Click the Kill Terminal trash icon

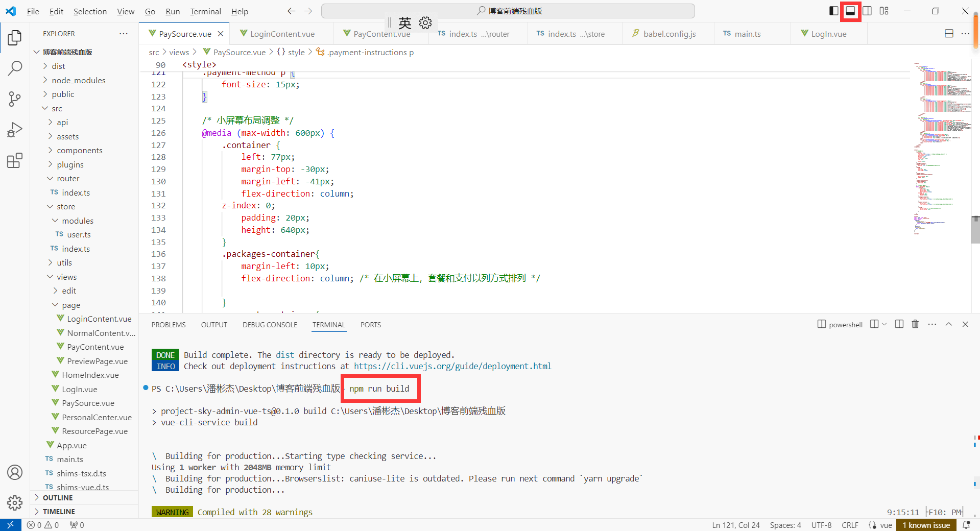(915, 324)
